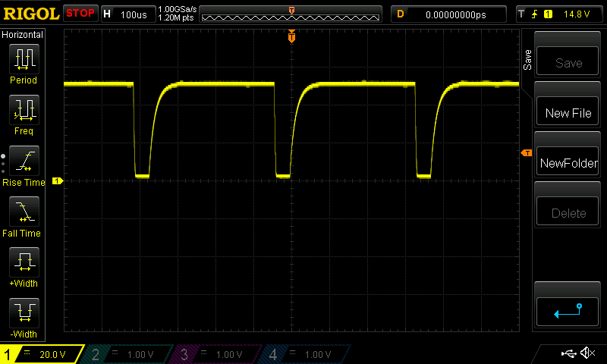Click the red STOP status button
The height and width of the screenshot is (364, 607).
(80, 14)
